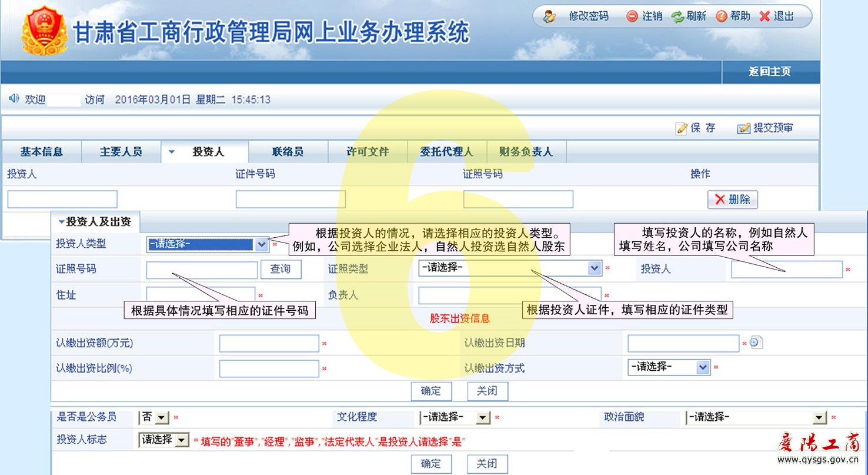
Task: Switch to 基本信息 tab
Action: tap(42, 152)
